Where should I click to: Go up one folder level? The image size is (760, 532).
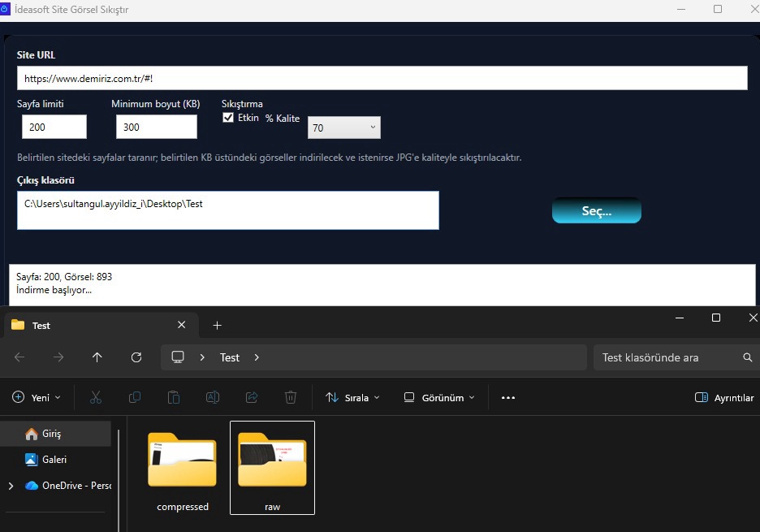pyautogui.click(x=97, y=357)
